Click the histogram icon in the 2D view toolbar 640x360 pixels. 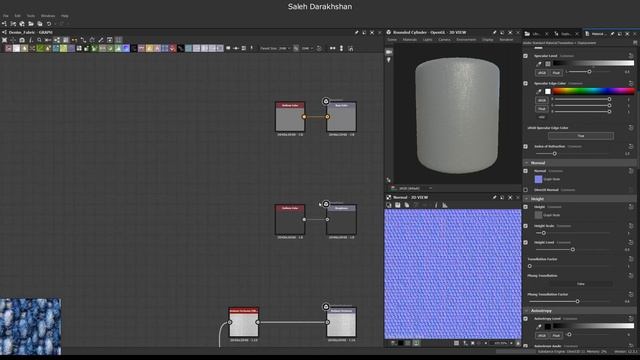(x=445, y=205)
